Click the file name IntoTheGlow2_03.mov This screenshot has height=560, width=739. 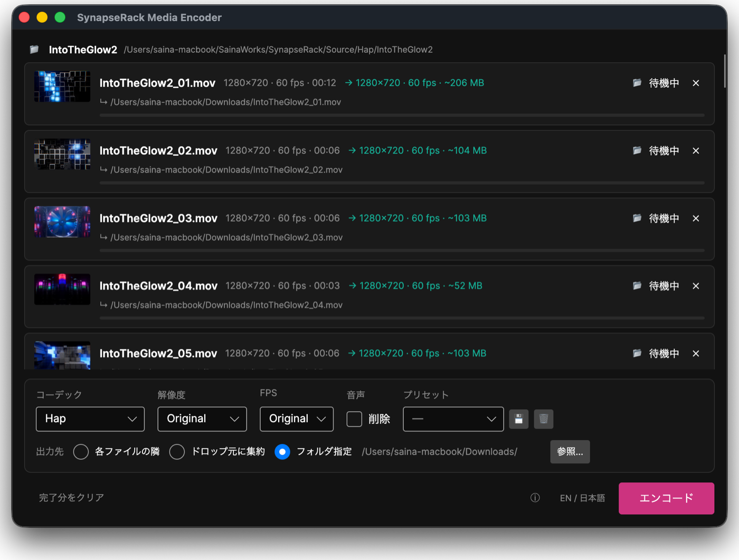tap(158, 218)
